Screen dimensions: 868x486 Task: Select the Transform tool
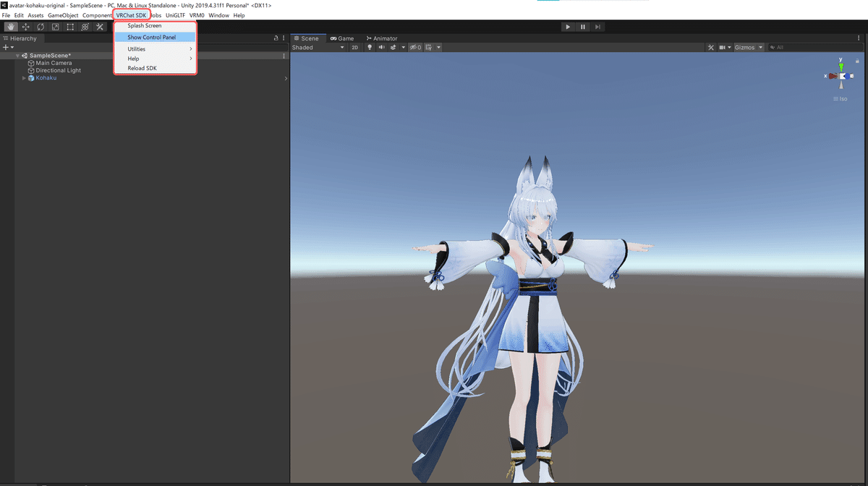[85, 27]
